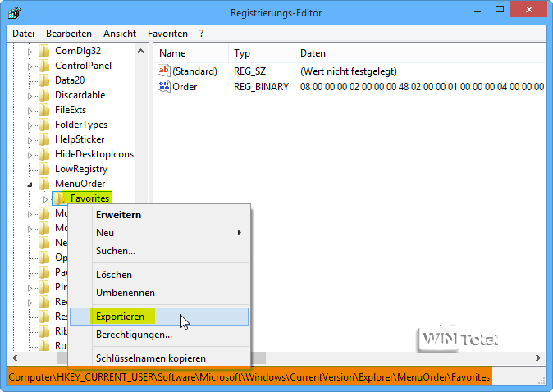Choose Schlüsselnamen kopieren

[159, 358]
